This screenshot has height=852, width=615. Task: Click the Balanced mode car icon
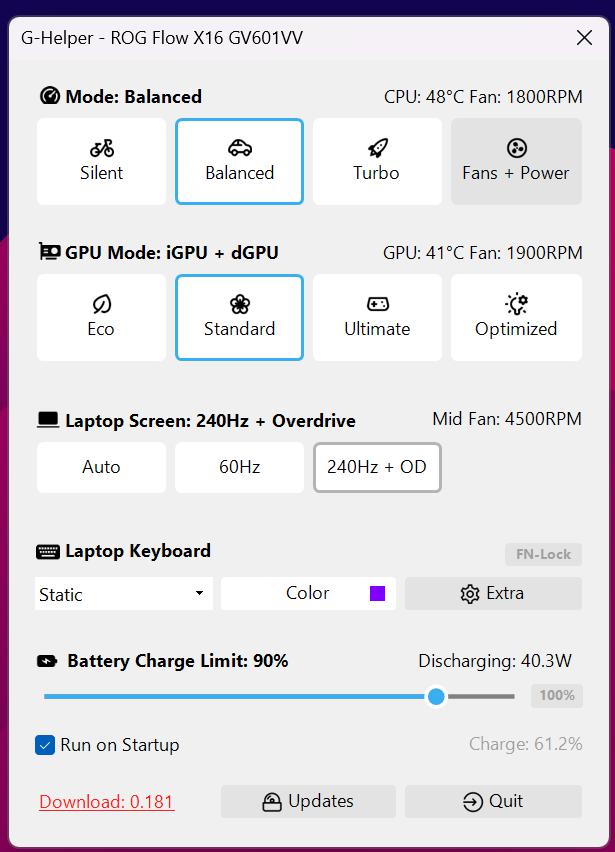[x=239, y=161]
